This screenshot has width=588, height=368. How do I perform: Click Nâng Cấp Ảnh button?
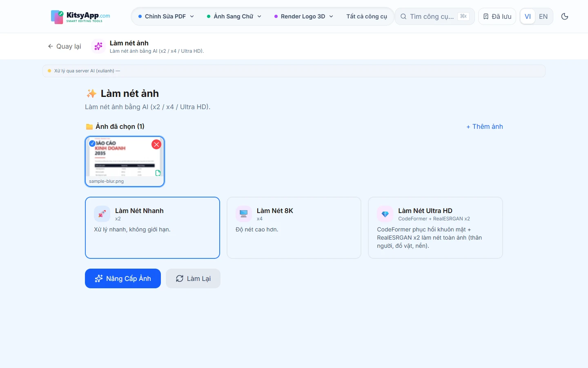(123, 278)
